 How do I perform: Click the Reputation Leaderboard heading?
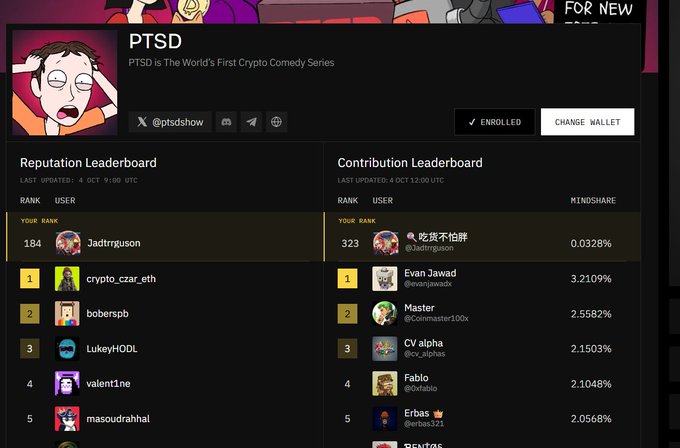pyautogui.click(x=88, y=163)
